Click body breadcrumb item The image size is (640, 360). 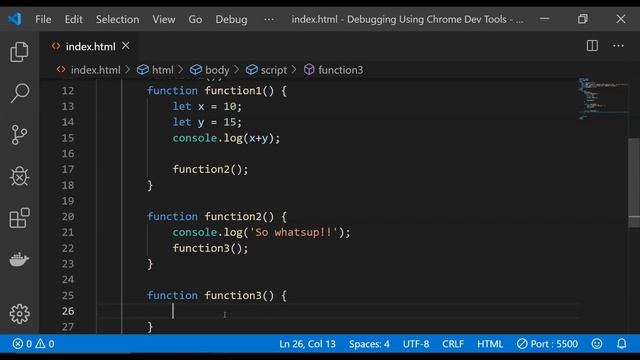point(217,70)
